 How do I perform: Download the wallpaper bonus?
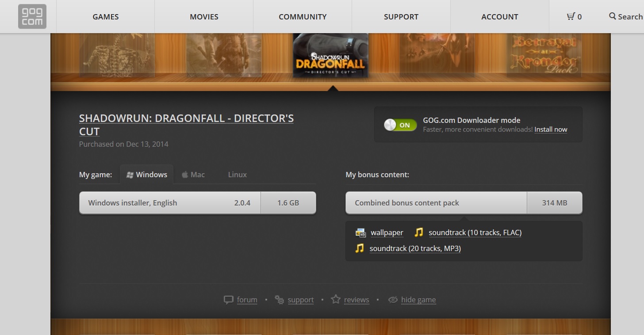coord(387,232)
